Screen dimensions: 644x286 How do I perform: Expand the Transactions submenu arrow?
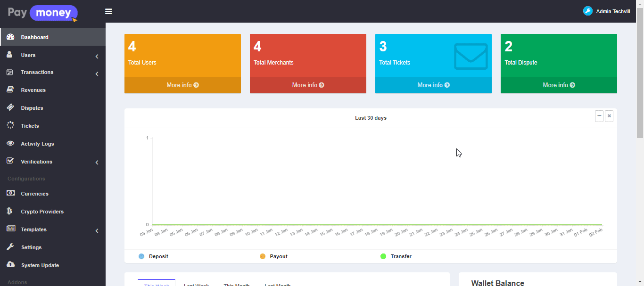tap(97, 74)
